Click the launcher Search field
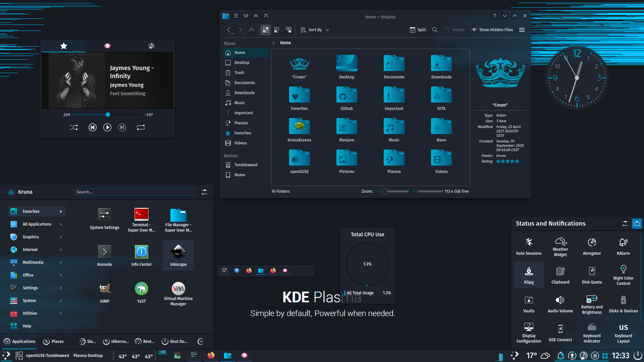The height and width of the screenshot is (362, 644). coord(136,192)
